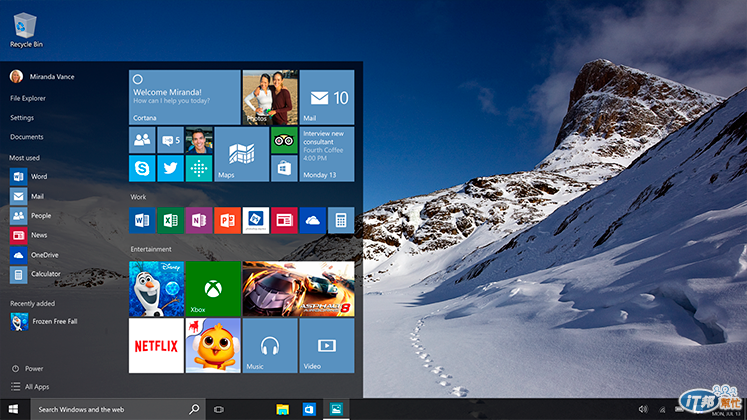
Task: Open the Messaging tile showing 5
Action: click(x=170, y=140)
